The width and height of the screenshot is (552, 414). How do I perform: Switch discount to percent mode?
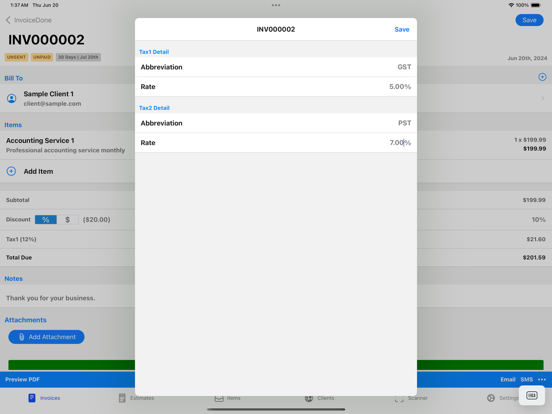(46, 220)
